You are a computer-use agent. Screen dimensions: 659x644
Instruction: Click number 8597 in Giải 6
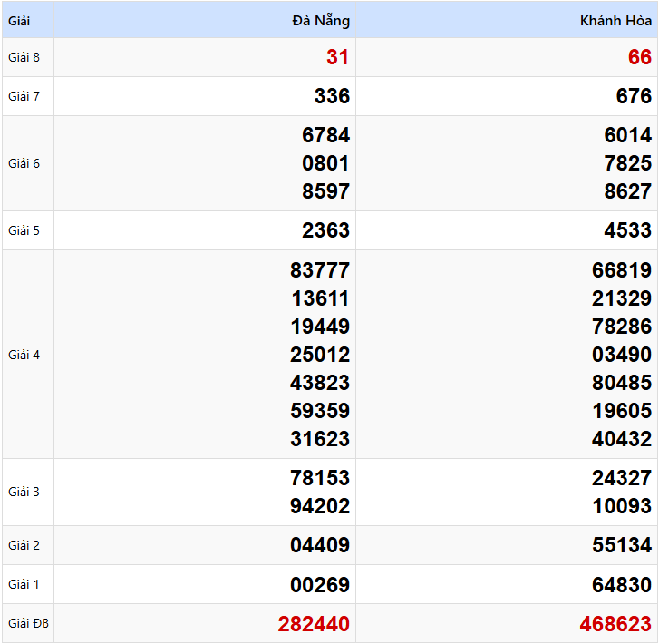325,191
